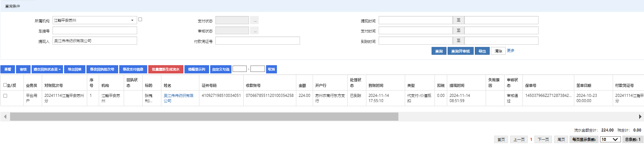Click the 修改回执批次号 button

tap(102, 69)
